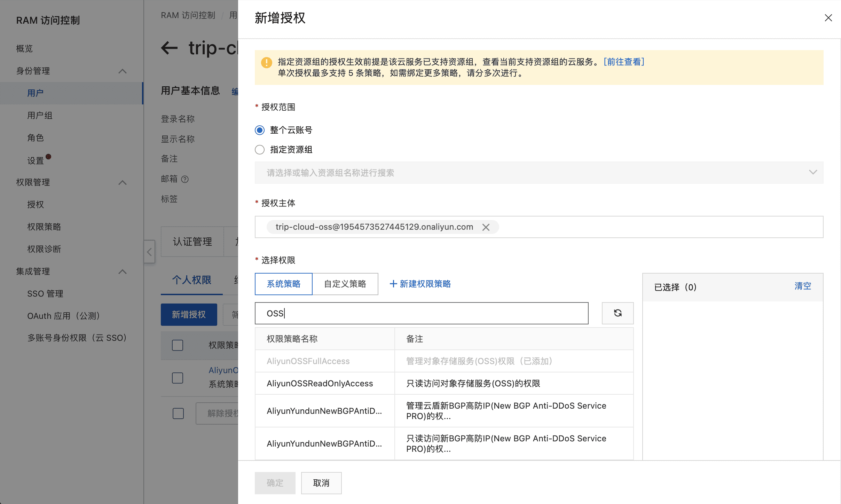
Task: Close the 新增授权 panel with X
Action: [828, 18]
